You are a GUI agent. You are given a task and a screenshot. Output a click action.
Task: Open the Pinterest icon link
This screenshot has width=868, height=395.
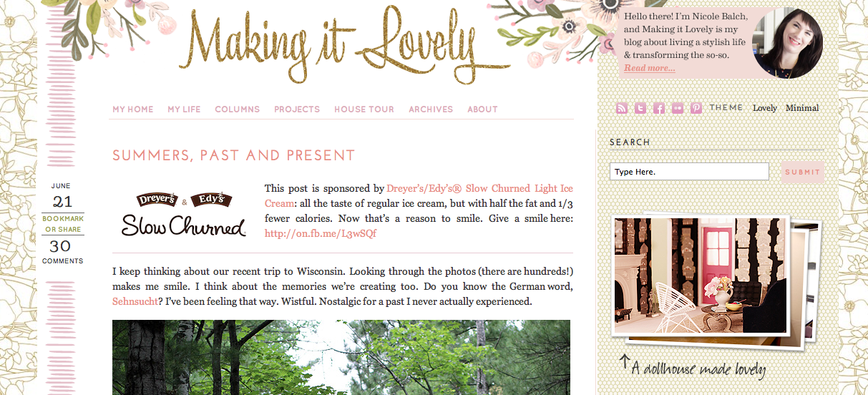click(696, 109)
